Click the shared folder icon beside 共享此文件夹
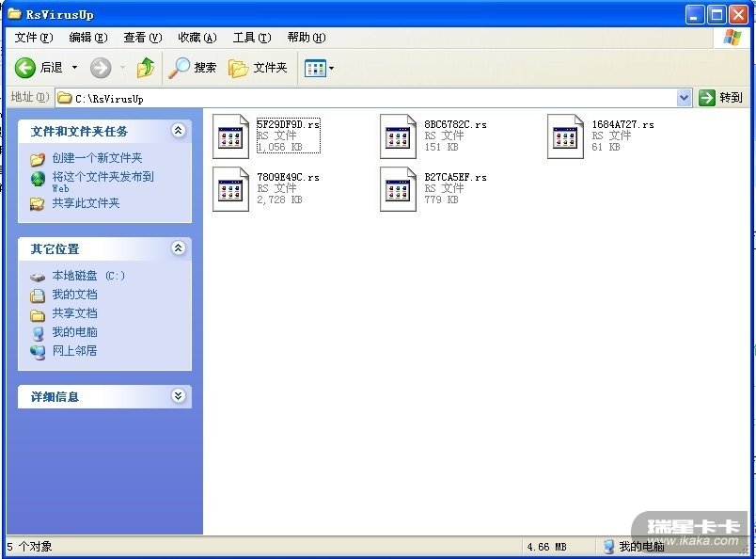The height and width of the screenshot is (559, 756). [x=37, y=204]
